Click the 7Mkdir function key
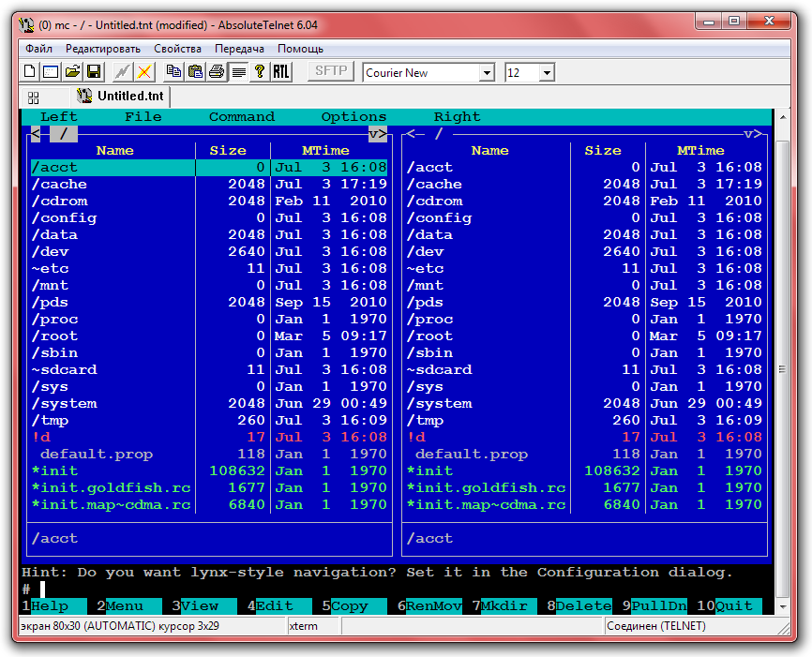812x657 pixels. pos(504,605)
